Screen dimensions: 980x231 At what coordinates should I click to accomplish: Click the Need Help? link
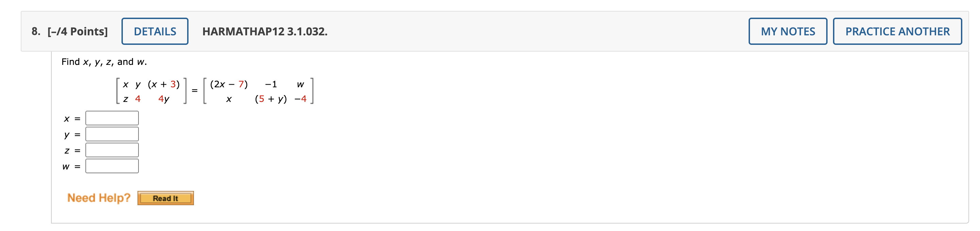click(99, 197)
